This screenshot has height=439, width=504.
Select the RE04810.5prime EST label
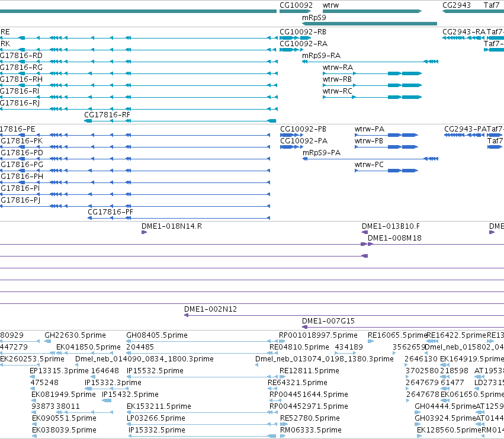pyautogui.click(x=299, y=347)
